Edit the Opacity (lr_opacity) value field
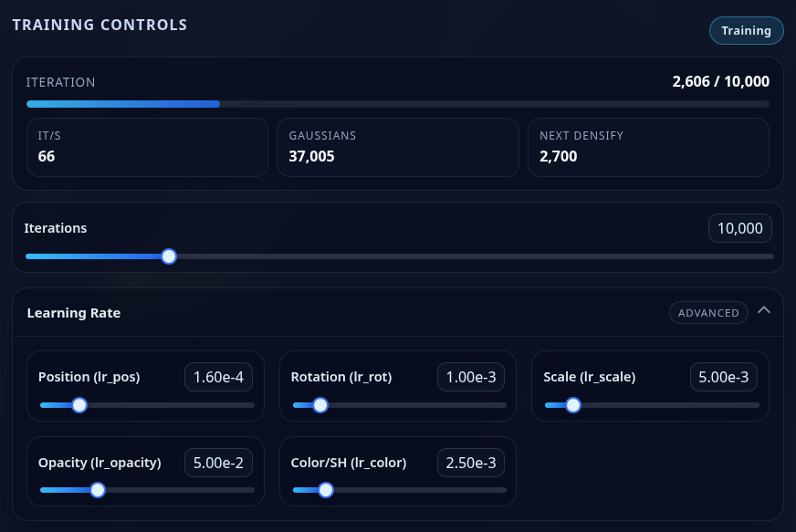 [x=218, y=463]
